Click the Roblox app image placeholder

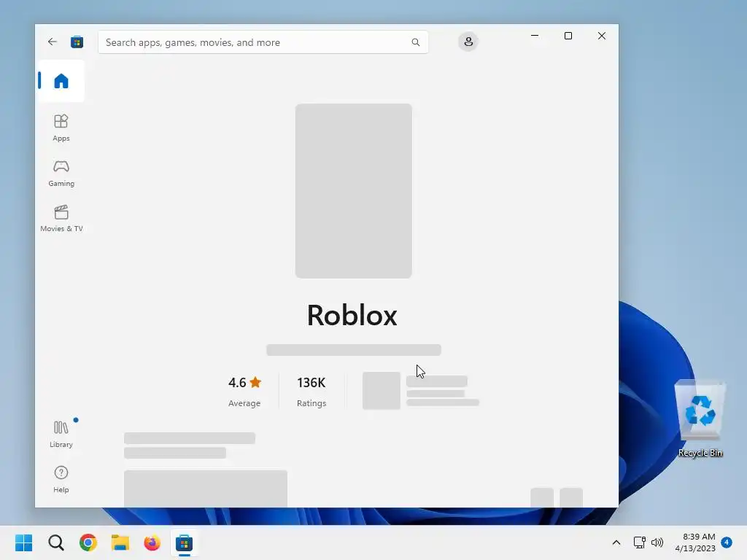click(354, 191)
